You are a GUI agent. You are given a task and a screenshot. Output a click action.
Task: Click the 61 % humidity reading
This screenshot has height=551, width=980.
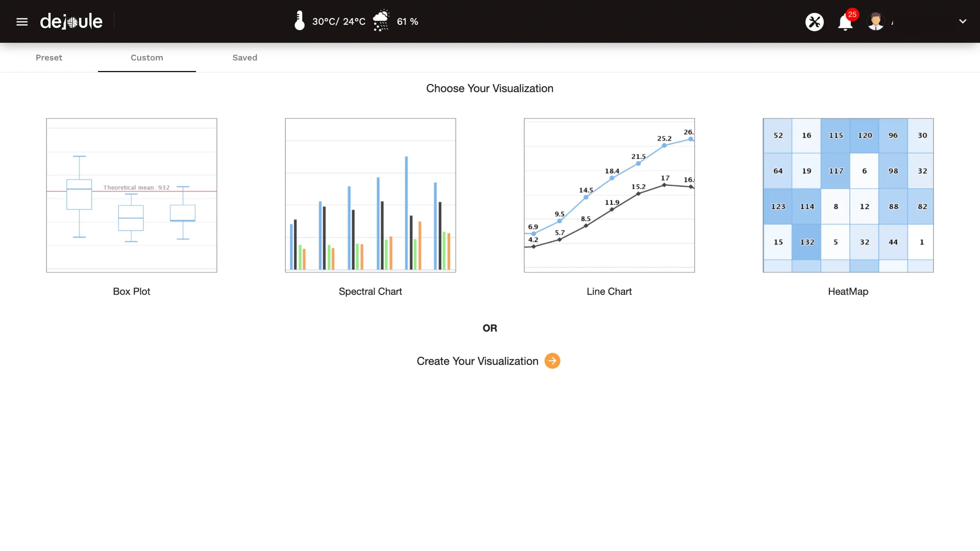click(407, 22)
